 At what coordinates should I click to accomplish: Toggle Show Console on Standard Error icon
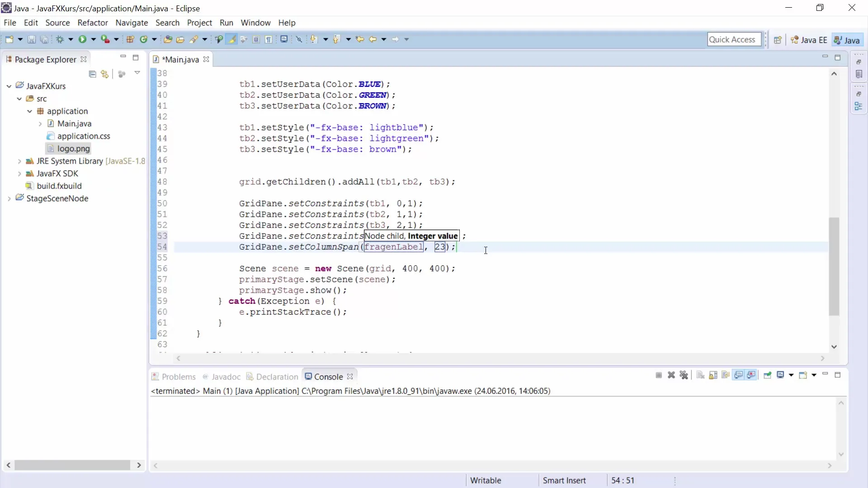coord(751,375)
